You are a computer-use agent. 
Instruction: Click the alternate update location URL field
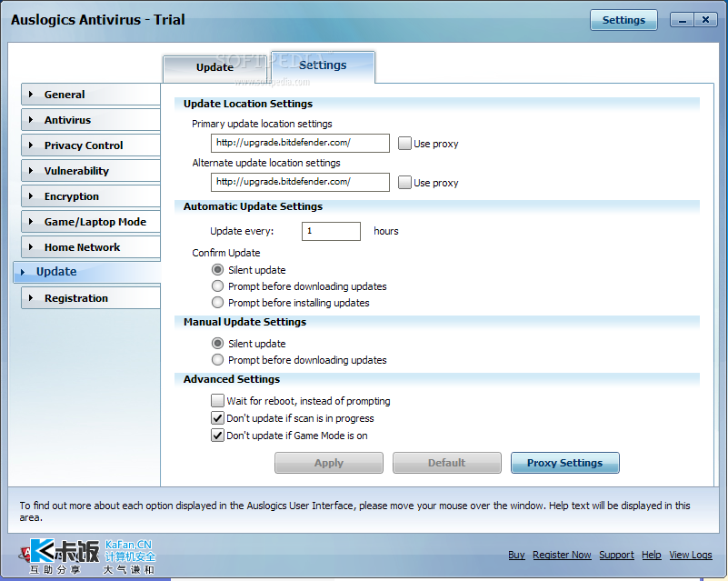300,182
